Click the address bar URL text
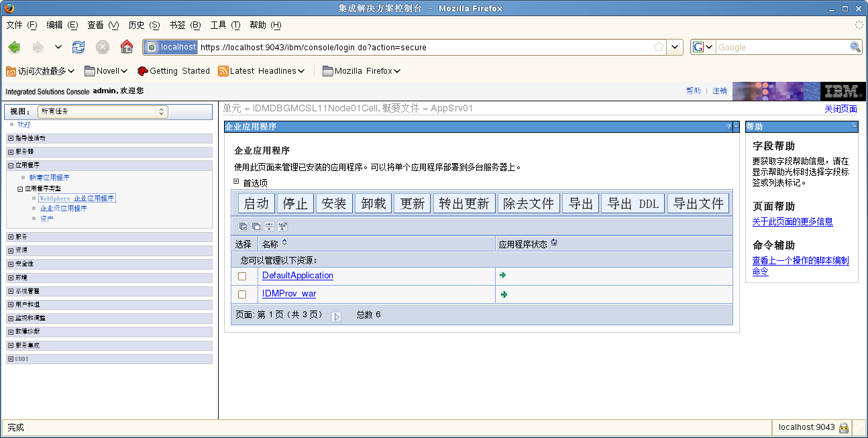Image resolution: width=868 pixels, height=438 pixels. [313, 48]
